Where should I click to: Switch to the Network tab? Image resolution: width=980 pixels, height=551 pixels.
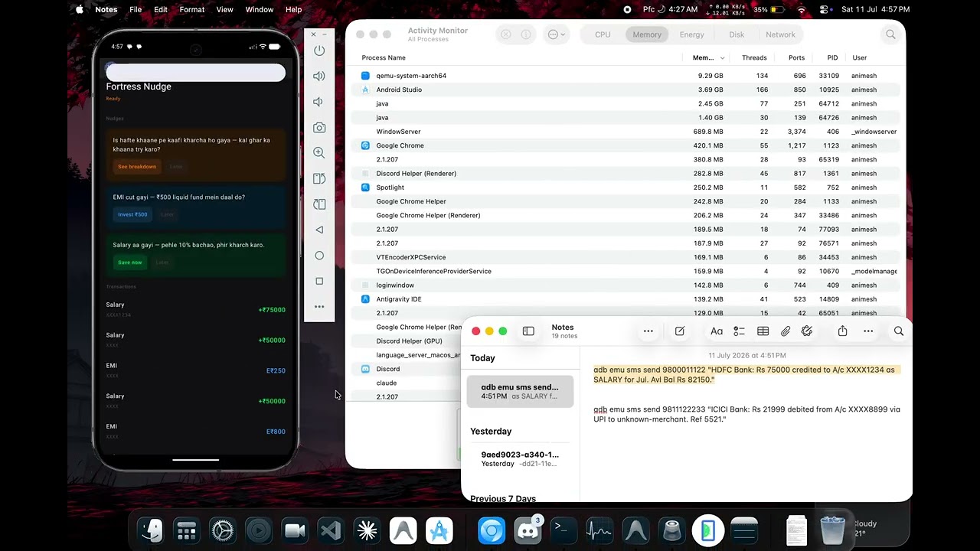[781, 34]
